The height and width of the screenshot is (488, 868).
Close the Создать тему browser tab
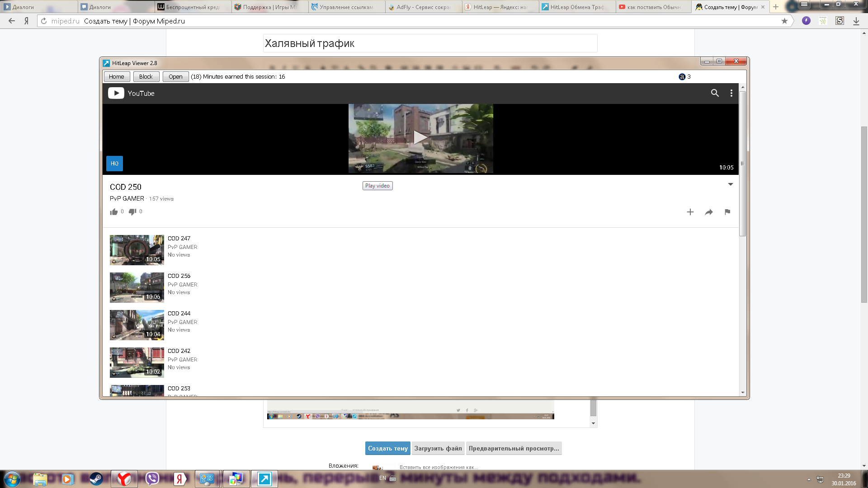click(x=763, y=7)
